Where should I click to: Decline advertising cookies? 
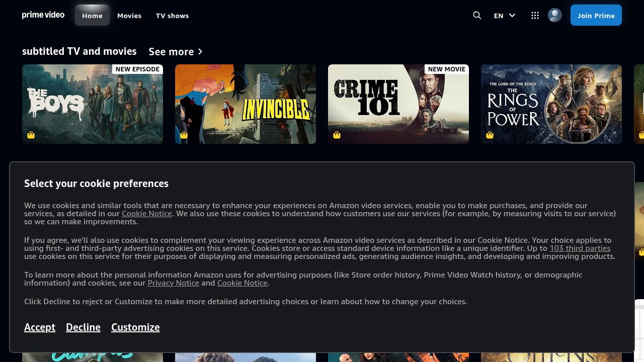tap(83, 327)
